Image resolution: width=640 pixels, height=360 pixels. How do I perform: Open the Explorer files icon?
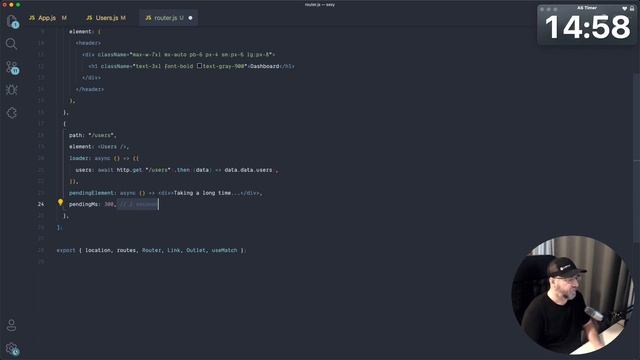coord(12,21)
